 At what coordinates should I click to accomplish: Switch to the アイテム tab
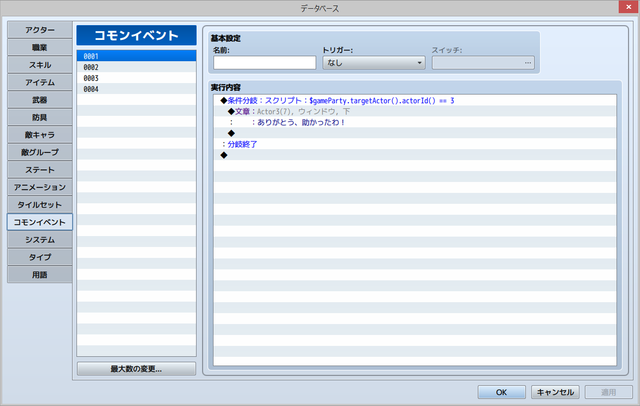click(40, 82)
